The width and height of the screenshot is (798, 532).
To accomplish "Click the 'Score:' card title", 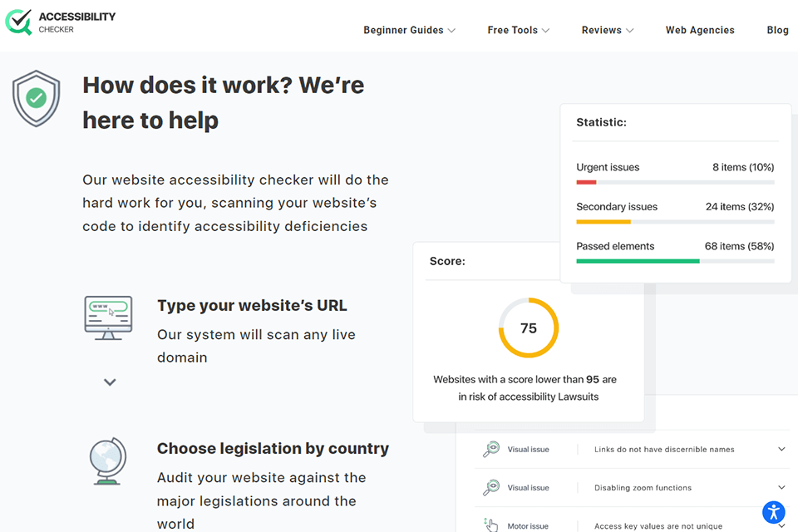I will pyautogui.click(x=447, y=261).
